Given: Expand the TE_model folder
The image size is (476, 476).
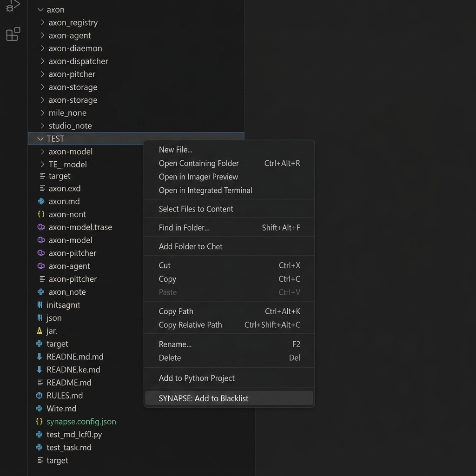Looking at the screenshot, I should 42,164.
